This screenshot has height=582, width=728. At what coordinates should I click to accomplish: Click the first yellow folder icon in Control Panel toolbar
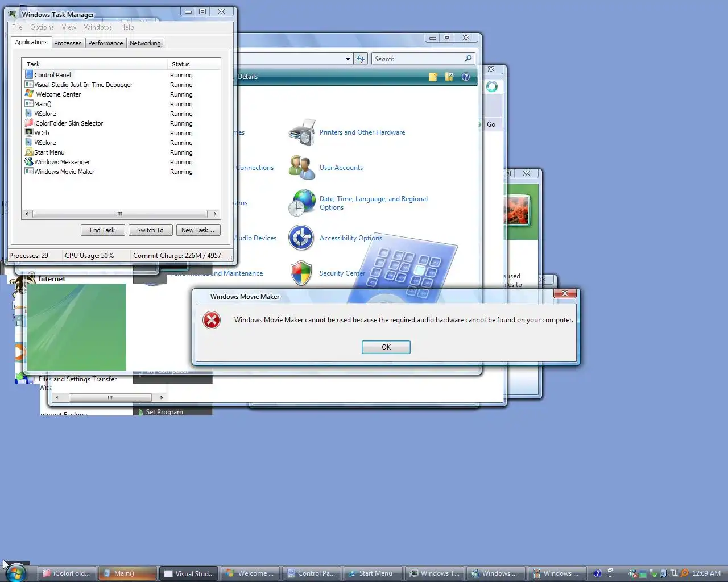click(x=433, y=77)
